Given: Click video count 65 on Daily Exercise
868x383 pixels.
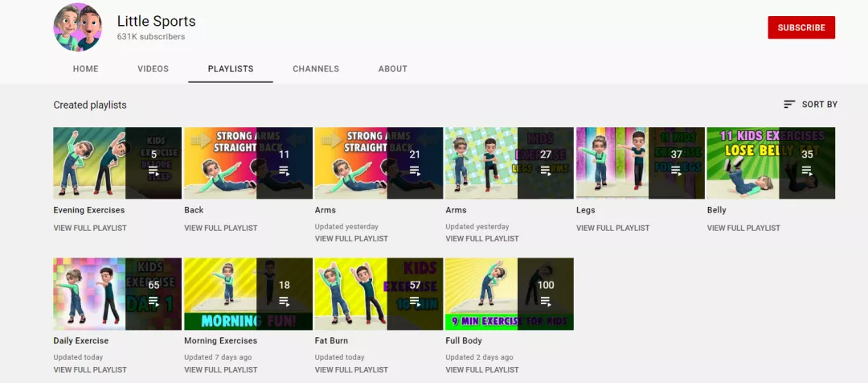Looking at the screenshot, I should tap(154, 285).
